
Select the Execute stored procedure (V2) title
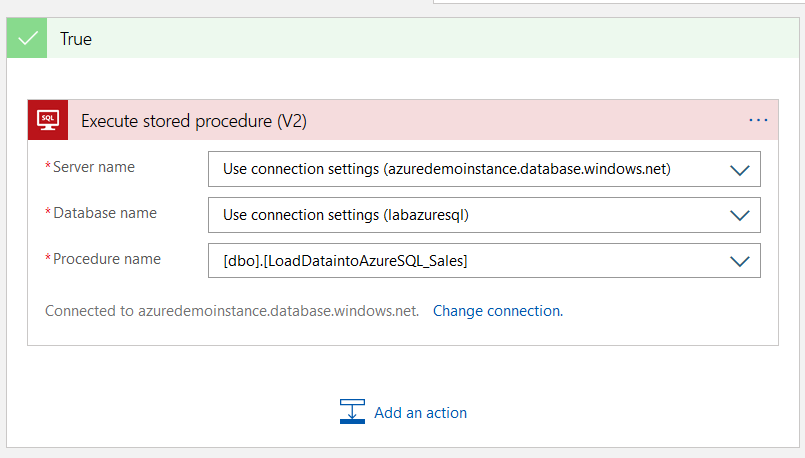193,121
